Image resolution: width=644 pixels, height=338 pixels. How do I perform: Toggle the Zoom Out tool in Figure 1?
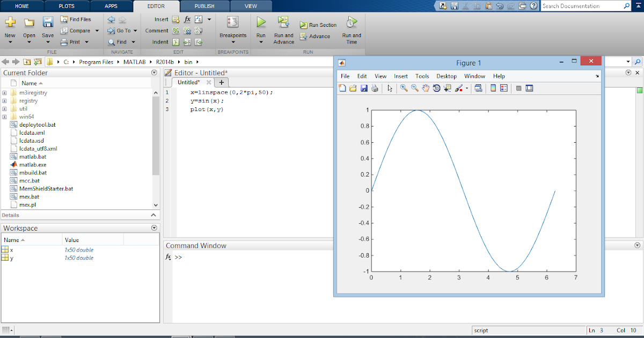tap(415, 88)
